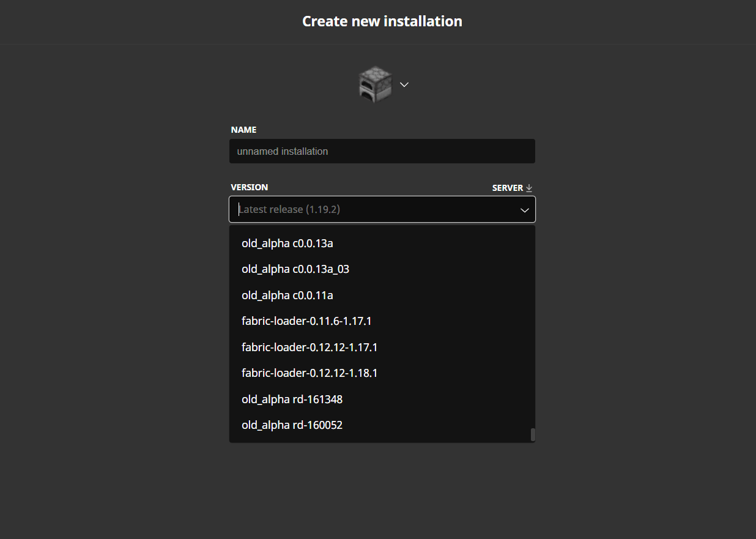756x539 pixels.
Task: Click the version list scrollbar thumb
Action: [x=533, y=434]
